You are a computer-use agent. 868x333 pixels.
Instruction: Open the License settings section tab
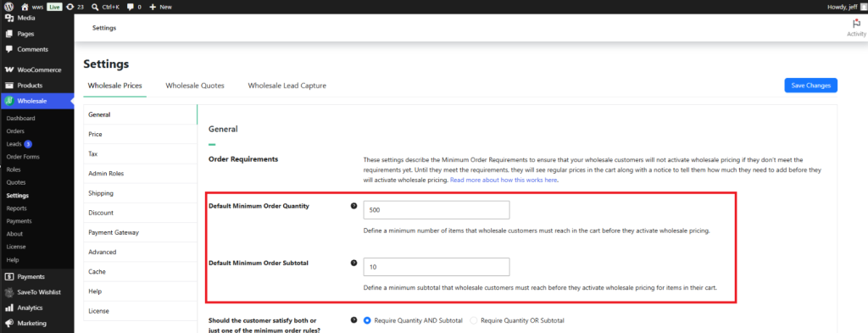[140, 311]
